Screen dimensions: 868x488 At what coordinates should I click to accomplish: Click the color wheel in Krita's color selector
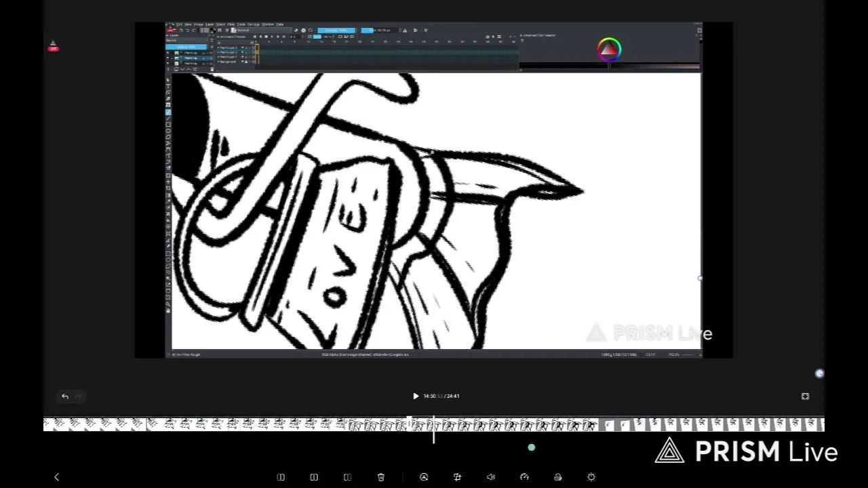tap(609, 49)
